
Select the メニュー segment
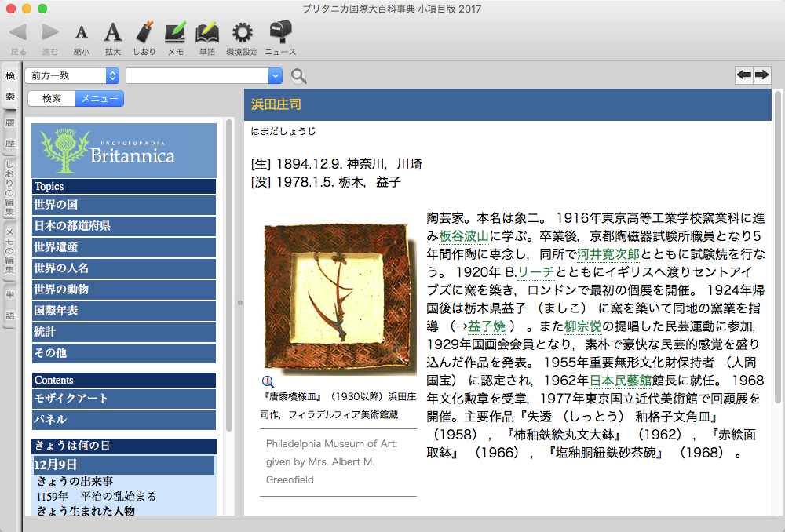100,99
